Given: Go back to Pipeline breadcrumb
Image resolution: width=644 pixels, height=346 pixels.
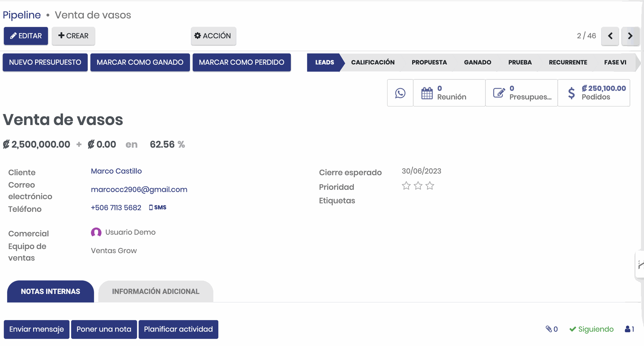Looking at the screenshot, I should (22, 15).
